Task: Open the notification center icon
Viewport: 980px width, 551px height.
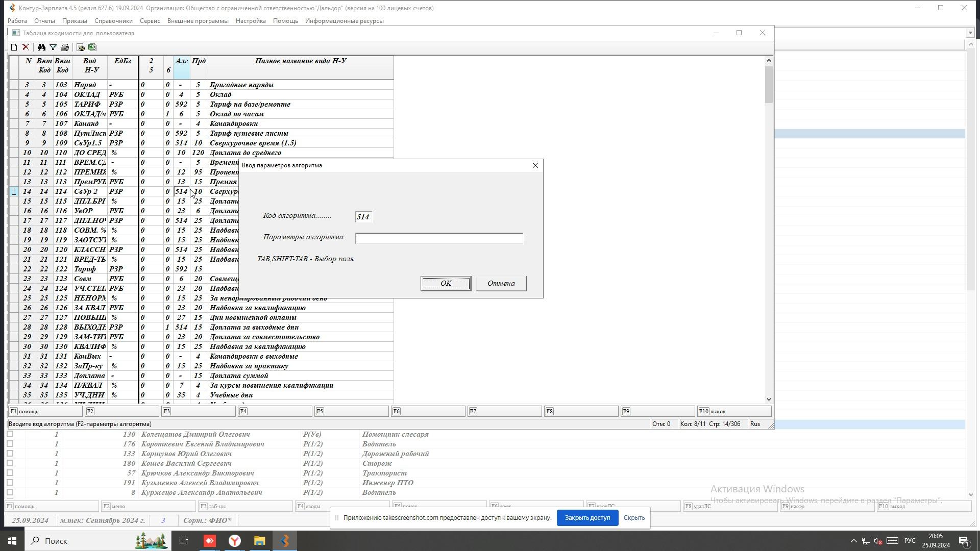Action: point(964,541)
